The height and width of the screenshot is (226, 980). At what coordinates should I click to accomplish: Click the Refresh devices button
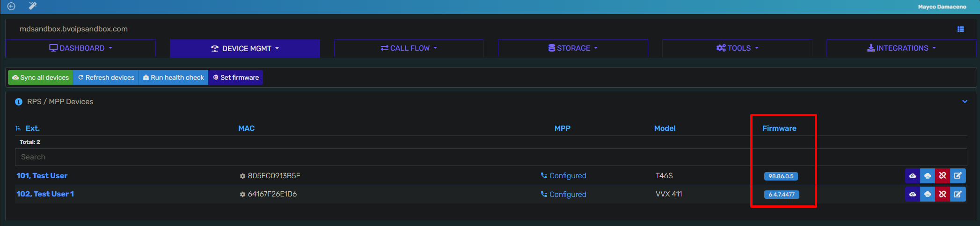click(x=106, y=77)
